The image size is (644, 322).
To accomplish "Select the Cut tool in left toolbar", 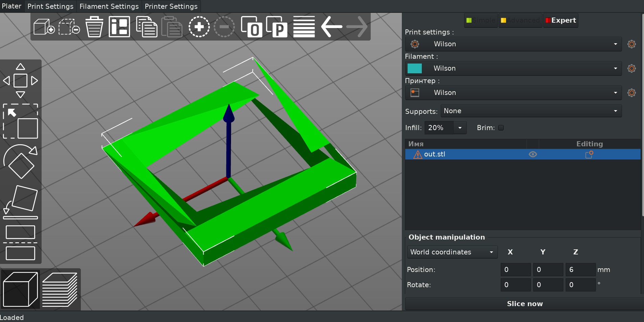I will (x=20, y=243).
